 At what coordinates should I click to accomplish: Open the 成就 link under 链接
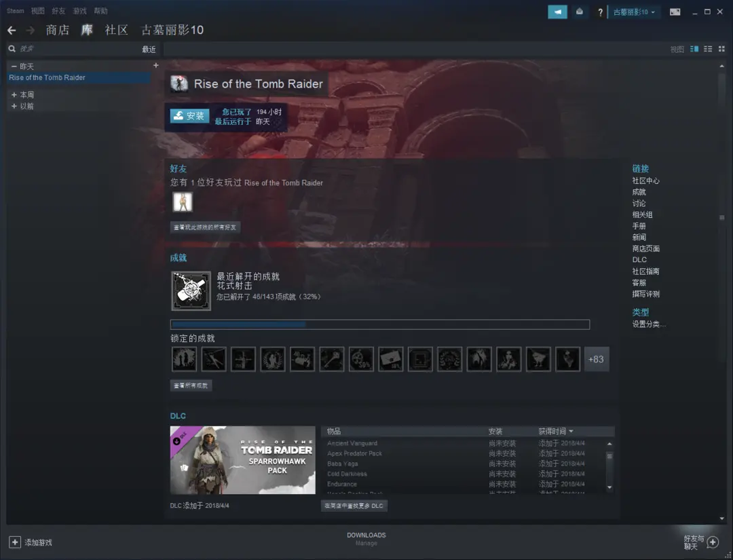(639, 192)
